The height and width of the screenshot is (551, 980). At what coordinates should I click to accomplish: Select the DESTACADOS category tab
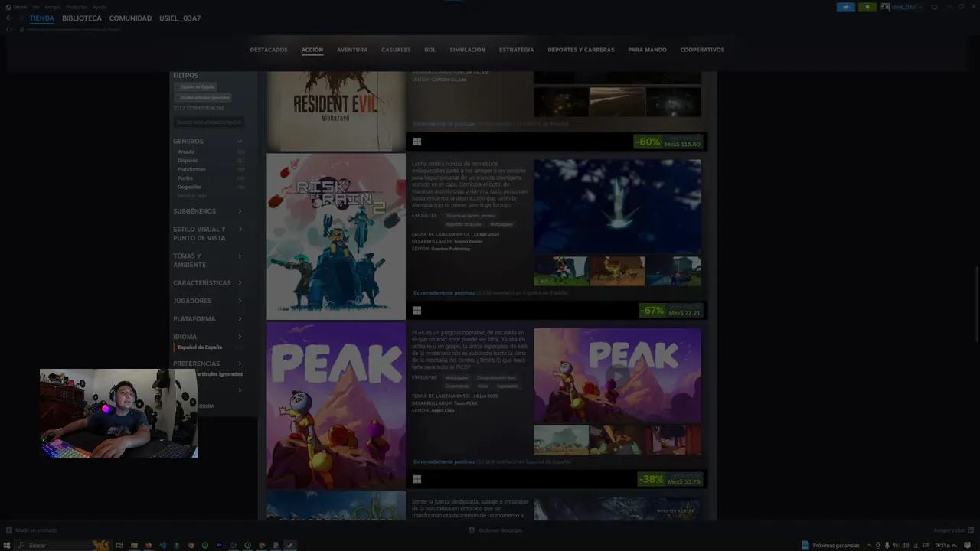269,50
